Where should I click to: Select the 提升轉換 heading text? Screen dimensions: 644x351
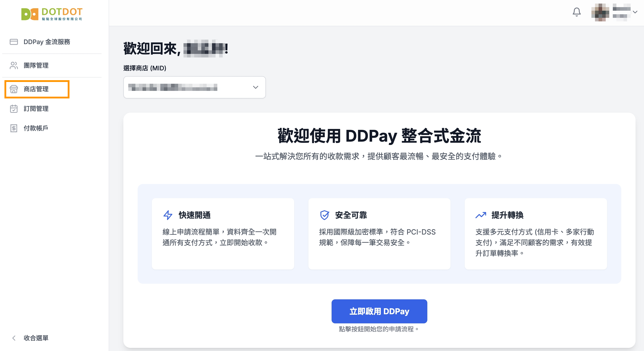click(x=507, y=215)
